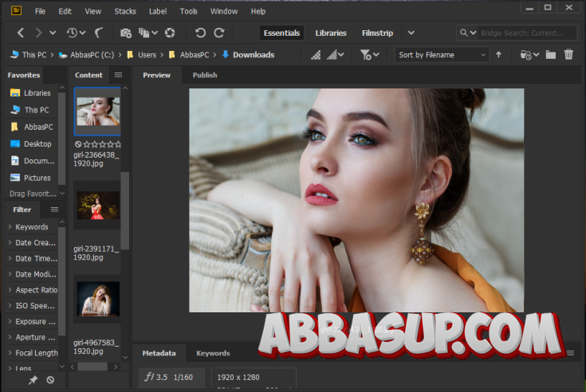Rotate image 90° counterclockwise
Image resolution: width=586 pixels, height=392 pixels.
click(200, 33)
